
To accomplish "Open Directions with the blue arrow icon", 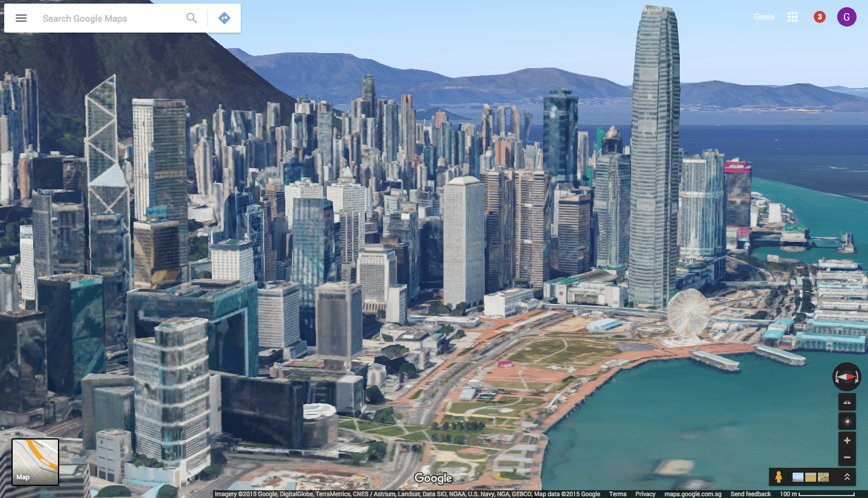I will tap(224, 18).
